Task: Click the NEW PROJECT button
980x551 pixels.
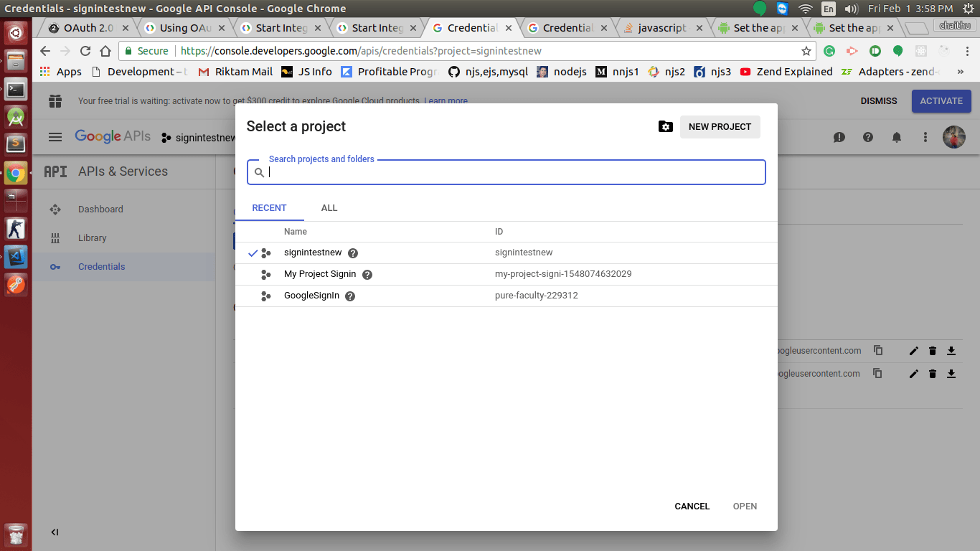Action: [x=720, y=127]
